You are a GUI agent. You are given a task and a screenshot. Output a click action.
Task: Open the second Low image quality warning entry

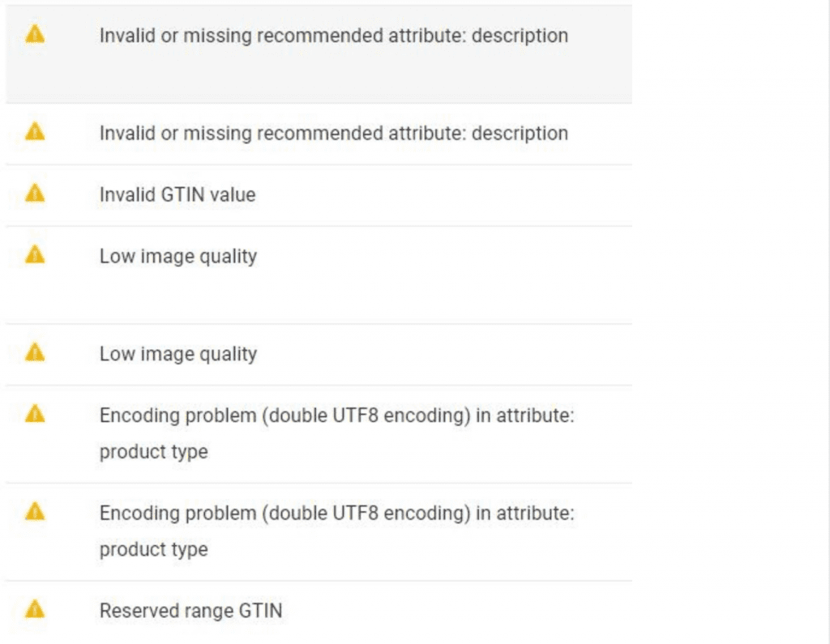(178, 353)
